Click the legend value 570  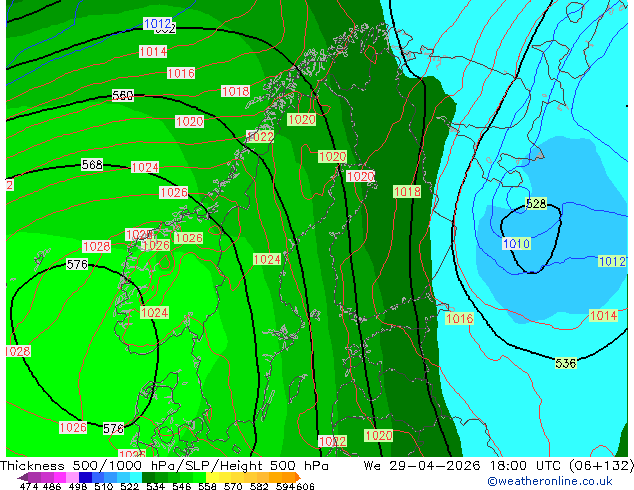point(233,486)
